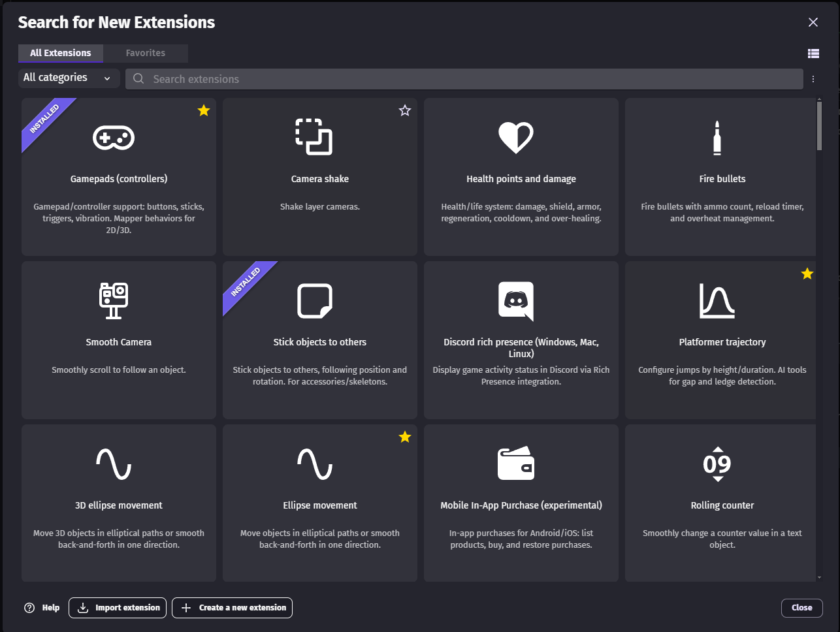
Task: Toggle the Ellipse movement favorite star
Action: (x=405, y=437)
